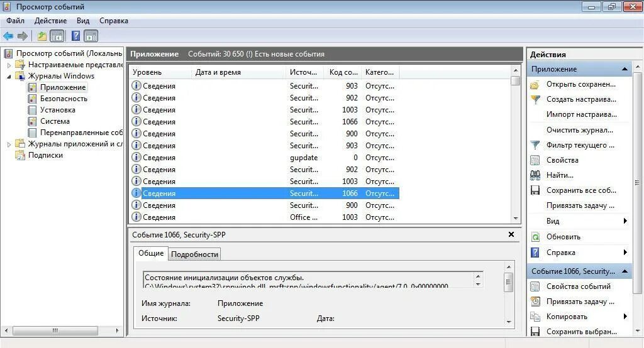Click the floppy Save all events icon

click(535, 190)
